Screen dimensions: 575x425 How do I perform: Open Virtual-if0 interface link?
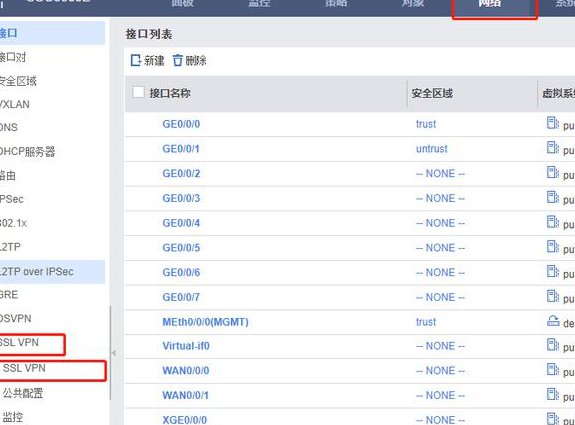click(186, 346)
